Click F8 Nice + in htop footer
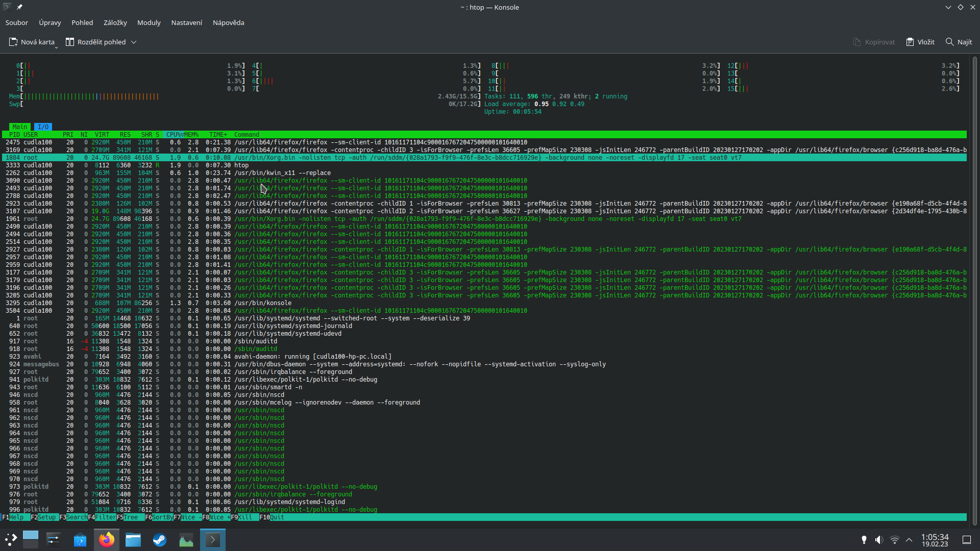 [216, 517]
